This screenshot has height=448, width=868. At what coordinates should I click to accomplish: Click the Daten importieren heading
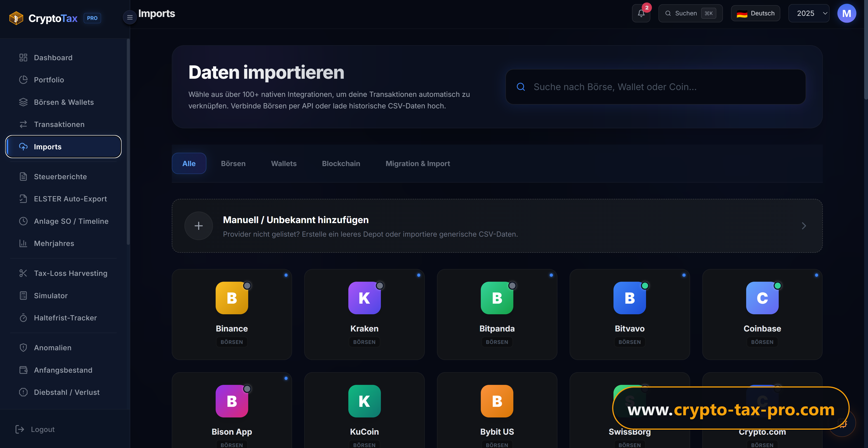266,73
